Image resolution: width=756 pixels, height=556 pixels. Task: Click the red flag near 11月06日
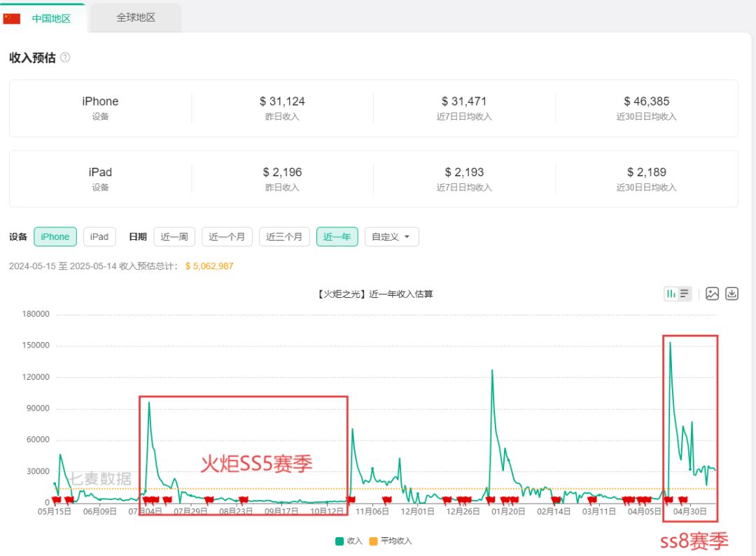pos(386,500)
